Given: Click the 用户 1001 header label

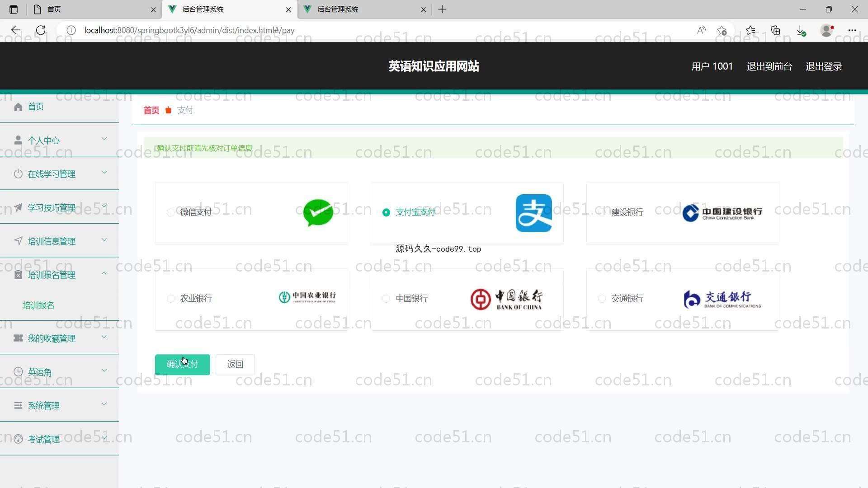Looking at the screenshot, I should [x=712, y=66].
